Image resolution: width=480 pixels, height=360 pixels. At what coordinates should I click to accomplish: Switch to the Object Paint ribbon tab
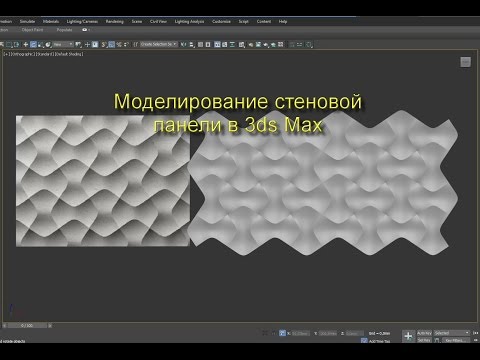pos(32,30)
